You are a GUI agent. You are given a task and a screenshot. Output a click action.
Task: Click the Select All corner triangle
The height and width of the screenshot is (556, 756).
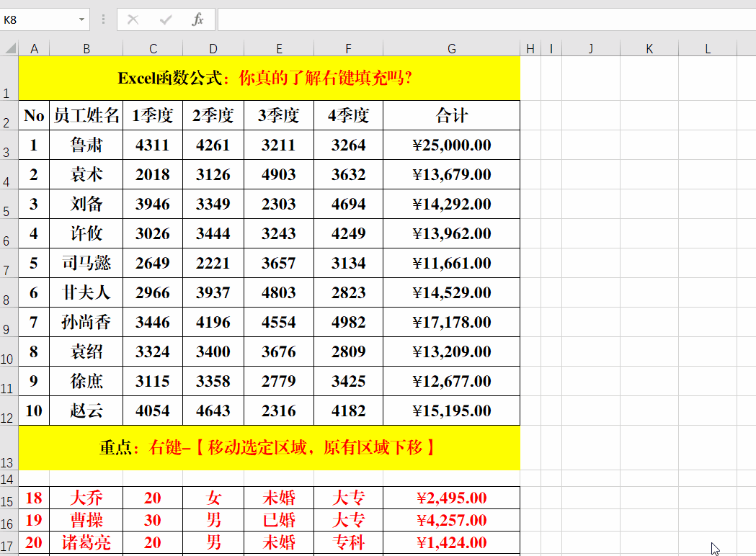(11, 48)
